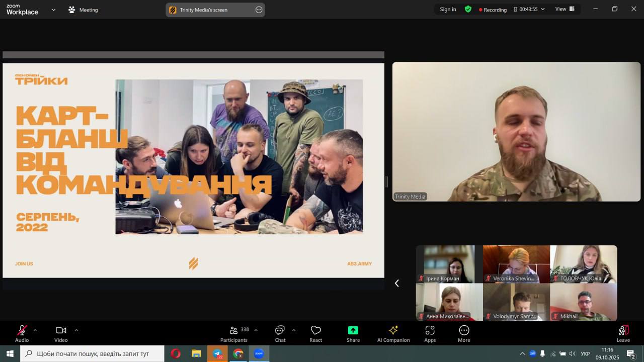Click the green Share screen icon

[353, 330]
